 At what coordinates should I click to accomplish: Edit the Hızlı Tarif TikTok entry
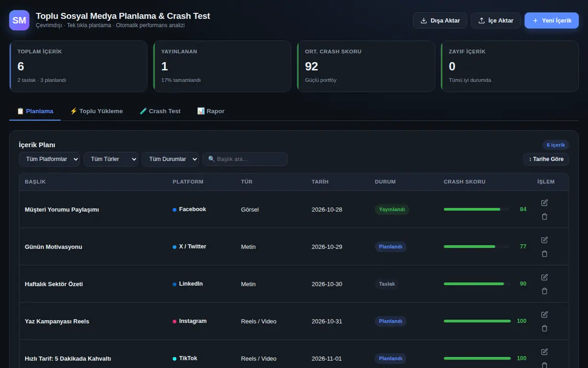[544, 352]
